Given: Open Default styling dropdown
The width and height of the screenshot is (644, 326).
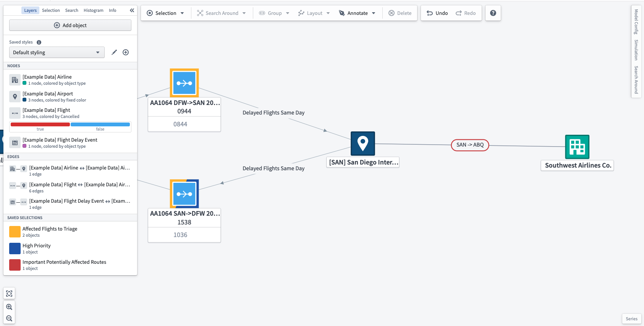Looking at the screenshot, I should (57, 52).
